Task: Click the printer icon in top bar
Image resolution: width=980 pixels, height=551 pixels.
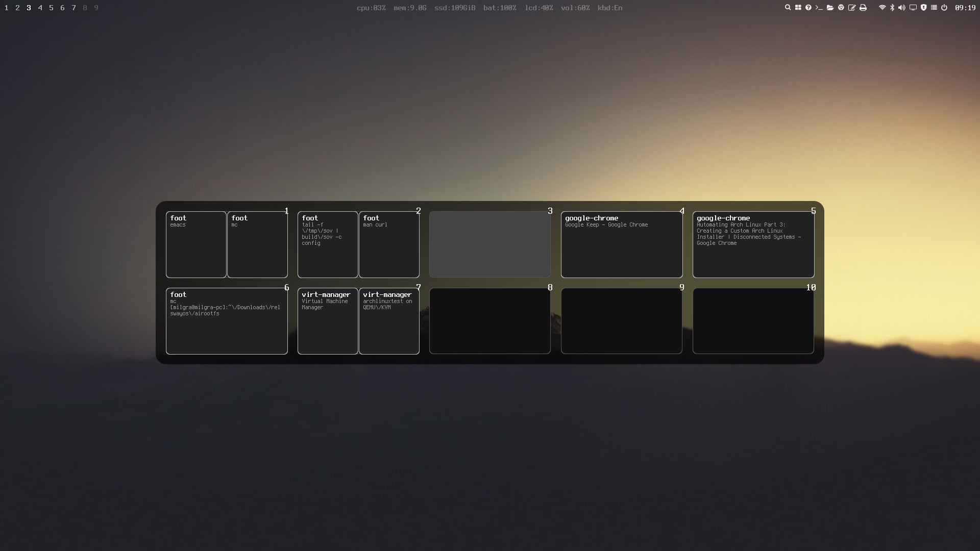Action: (x=863, y=8)
